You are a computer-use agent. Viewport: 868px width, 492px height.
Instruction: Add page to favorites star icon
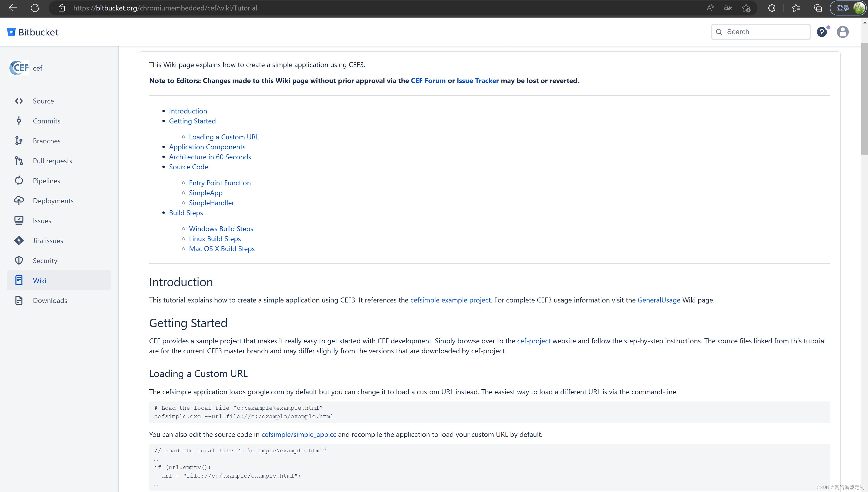click(x=746, y=8)
